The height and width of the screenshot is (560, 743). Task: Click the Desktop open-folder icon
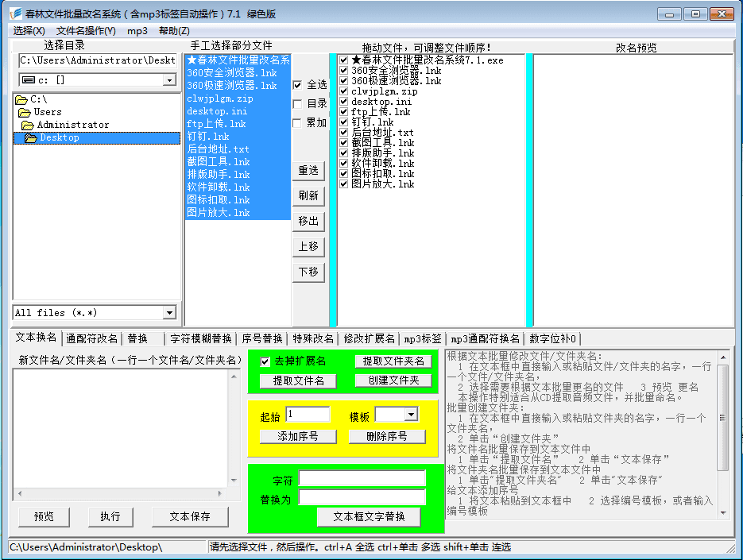pyautogui.click(x=31, y=138)
